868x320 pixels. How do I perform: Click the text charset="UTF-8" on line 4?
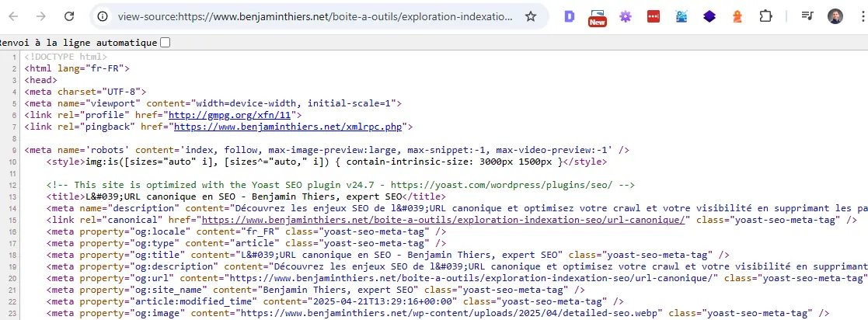[x=99, y=92]
